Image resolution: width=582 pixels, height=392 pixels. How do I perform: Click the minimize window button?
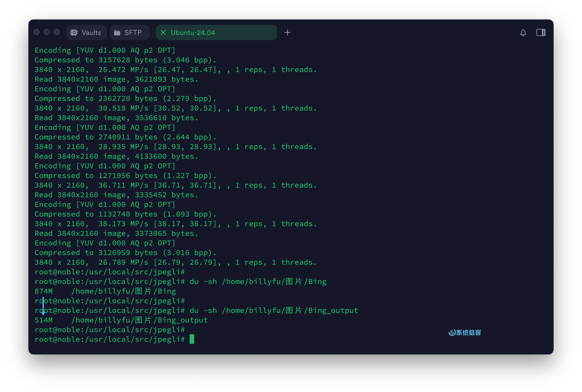point(47,32)
